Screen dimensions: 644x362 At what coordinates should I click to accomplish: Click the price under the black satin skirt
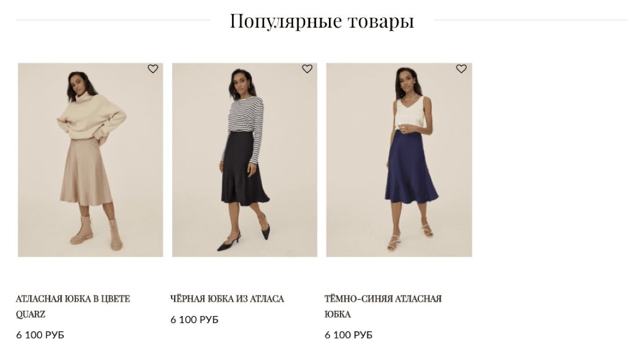tap(194, 320)
